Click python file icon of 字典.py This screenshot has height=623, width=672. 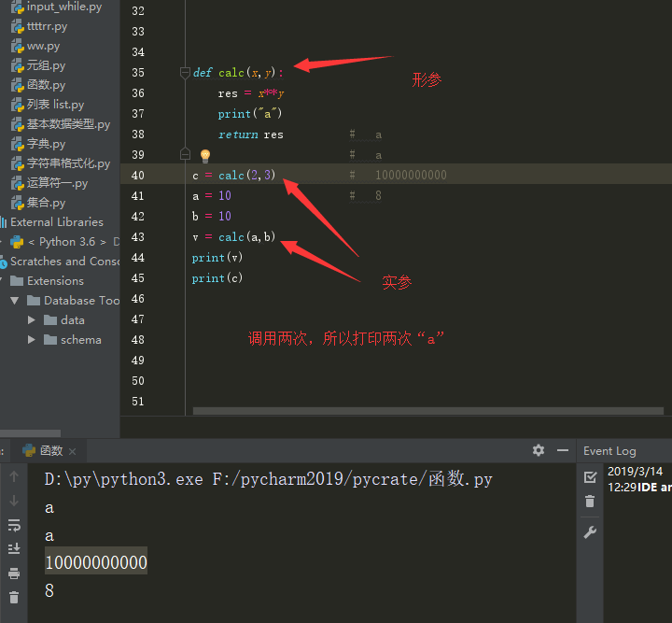(x=18, y=144)
